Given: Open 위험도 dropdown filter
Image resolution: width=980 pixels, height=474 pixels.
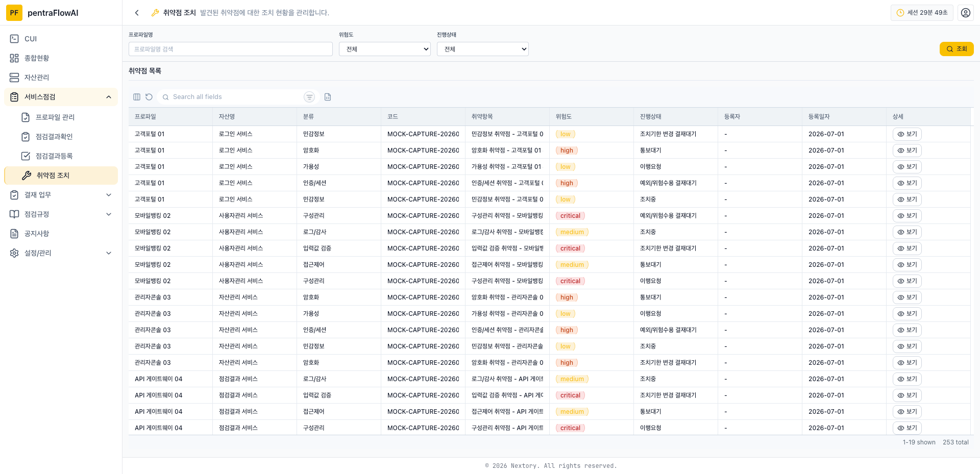Looking at the screenshot, I should pyautogui.click(x=385, y=49).
